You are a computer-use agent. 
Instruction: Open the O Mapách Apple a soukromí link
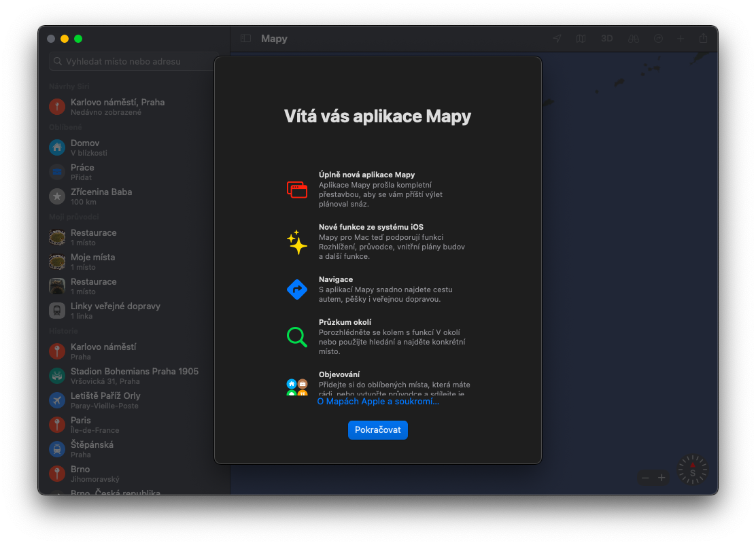coord(378,402)
